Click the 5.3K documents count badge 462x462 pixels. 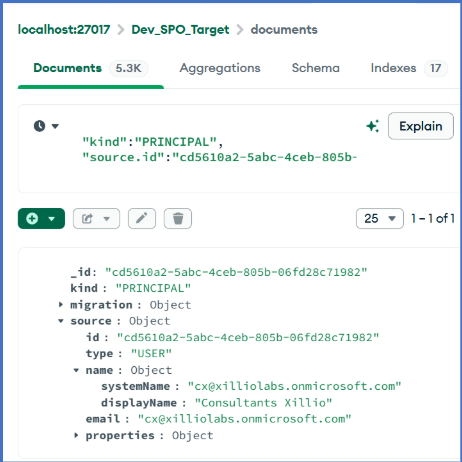128,68
